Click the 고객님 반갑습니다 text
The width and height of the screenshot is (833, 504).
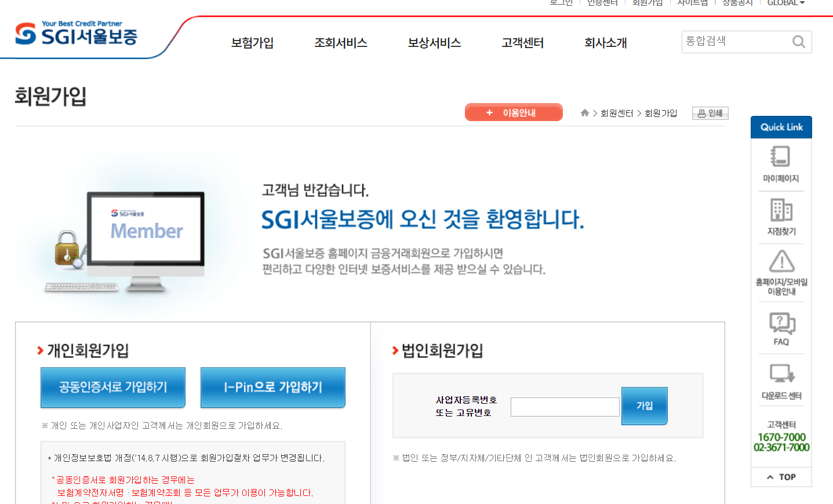(x=315, y=190)
